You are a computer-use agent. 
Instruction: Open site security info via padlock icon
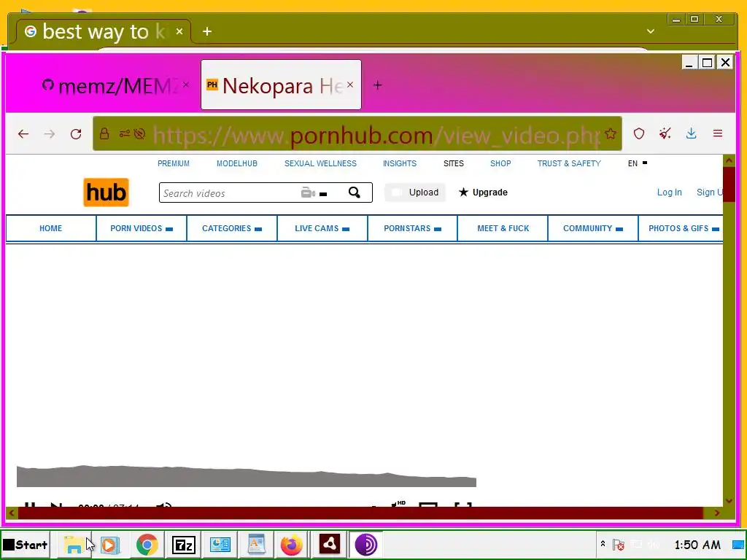(104, 134)
